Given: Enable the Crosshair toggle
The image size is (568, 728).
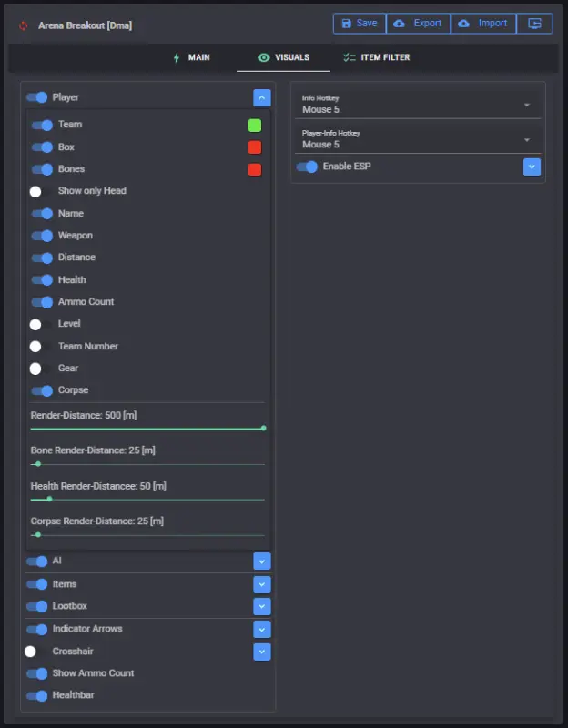Looking at the screenshot, I should [35, 652].
